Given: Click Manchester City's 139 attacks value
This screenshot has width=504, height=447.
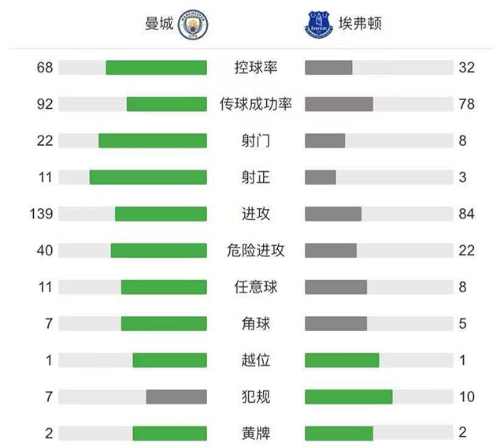Looking at the screenshot, I should click(x=44, y=214).
